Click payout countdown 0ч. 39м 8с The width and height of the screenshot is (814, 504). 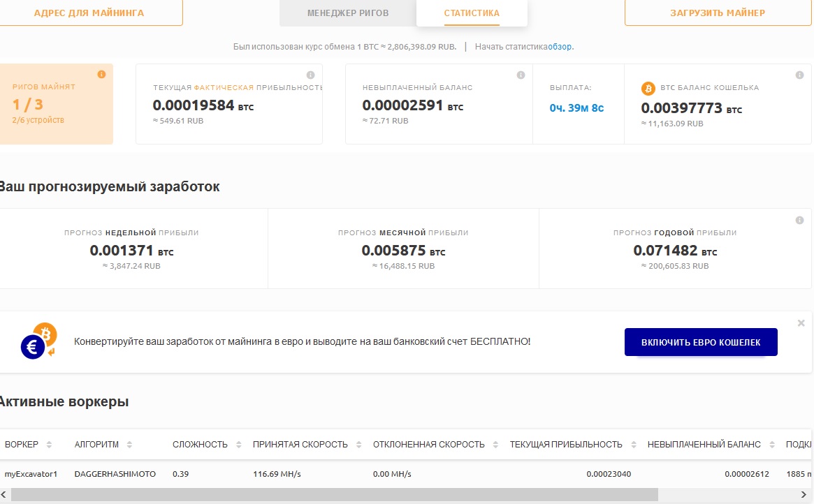click(x=576, y=108)
